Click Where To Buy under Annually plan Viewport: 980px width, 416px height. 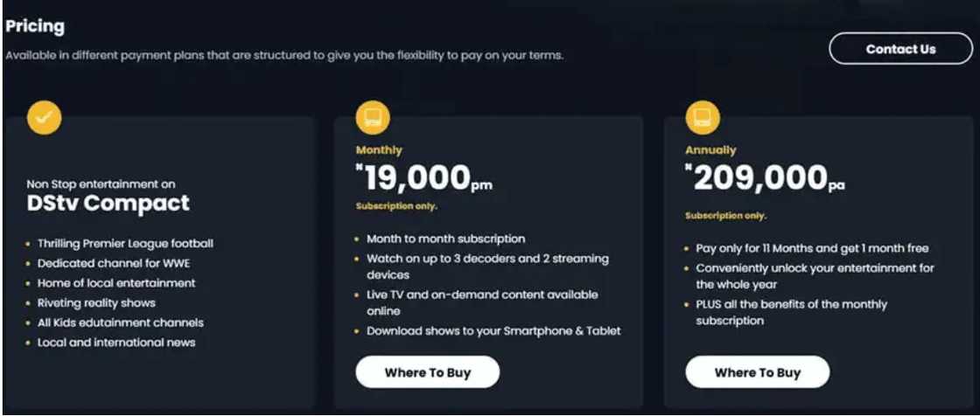coord(757,372)
